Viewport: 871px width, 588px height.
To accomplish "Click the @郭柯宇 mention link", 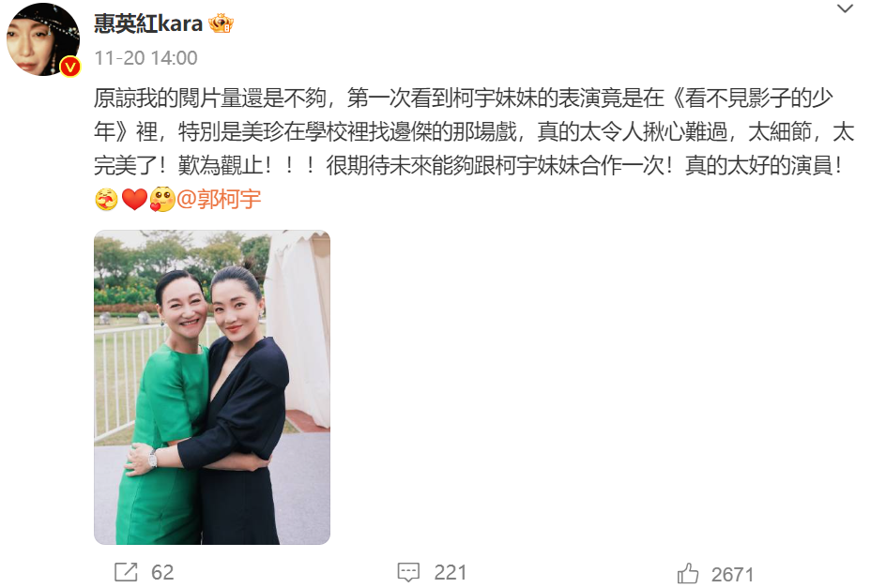I will (219, 199).
